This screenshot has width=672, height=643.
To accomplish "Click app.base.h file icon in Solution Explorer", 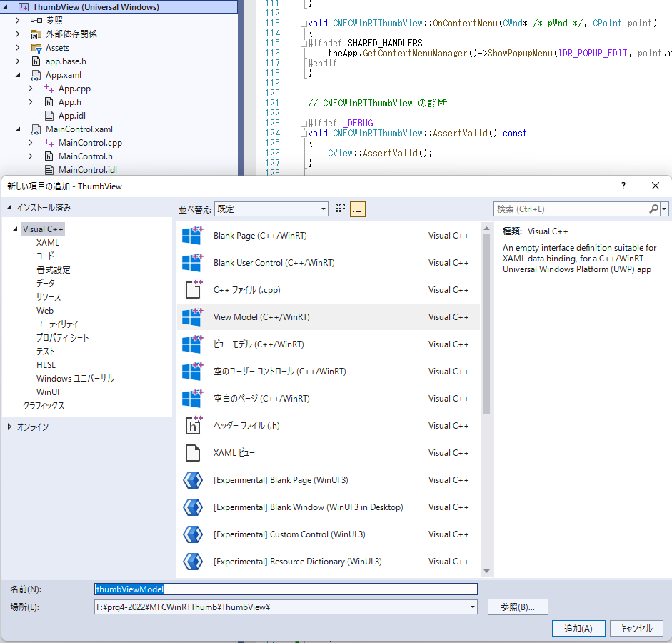I will pos(36,61).
